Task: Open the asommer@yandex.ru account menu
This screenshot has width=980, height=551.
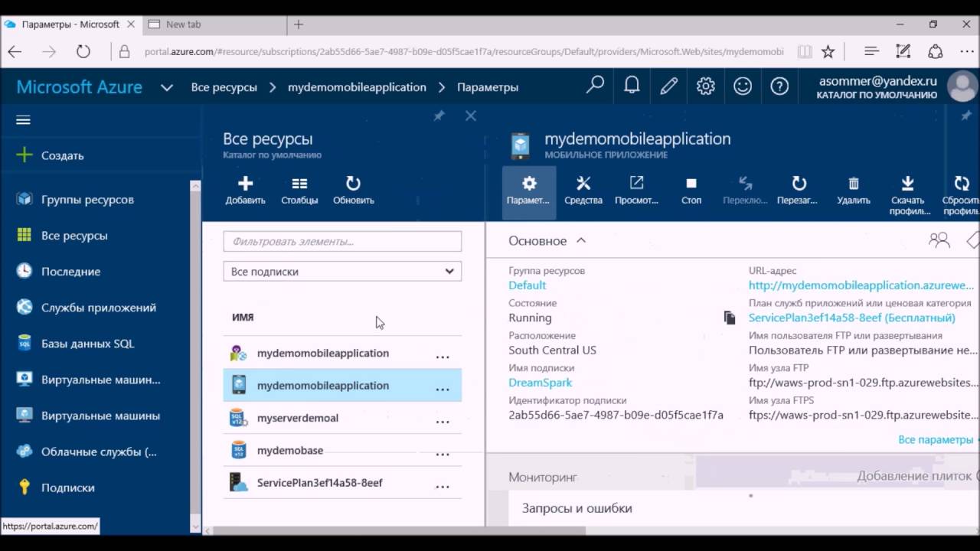Action: [x=897, y=86]
